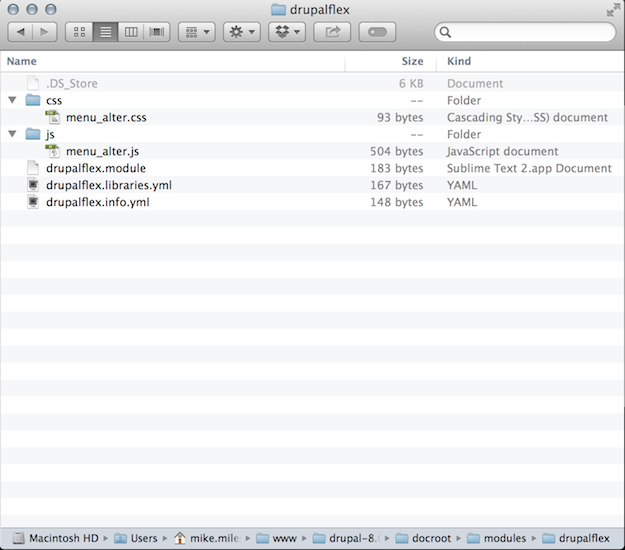
Task: Select the css folder icon
Action: click(x=33, y=100)
